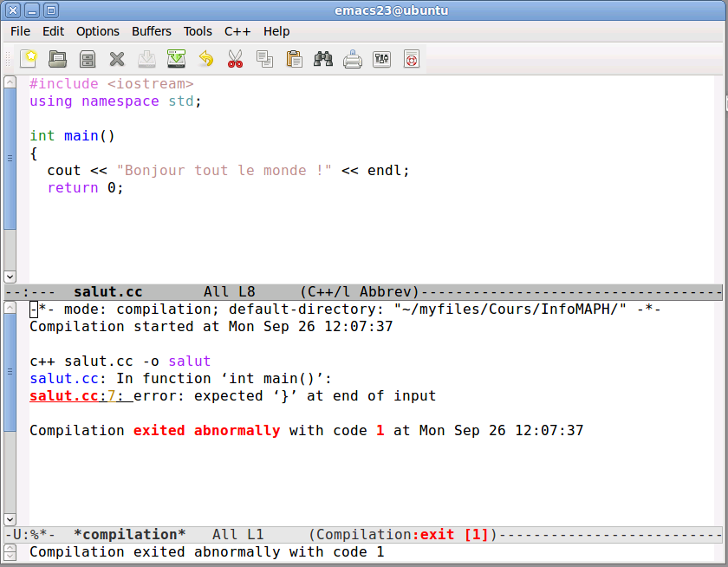Click 'All L8' position in salut.cc mode line
This screenshot has width=728, height=567.
(230, 292)
